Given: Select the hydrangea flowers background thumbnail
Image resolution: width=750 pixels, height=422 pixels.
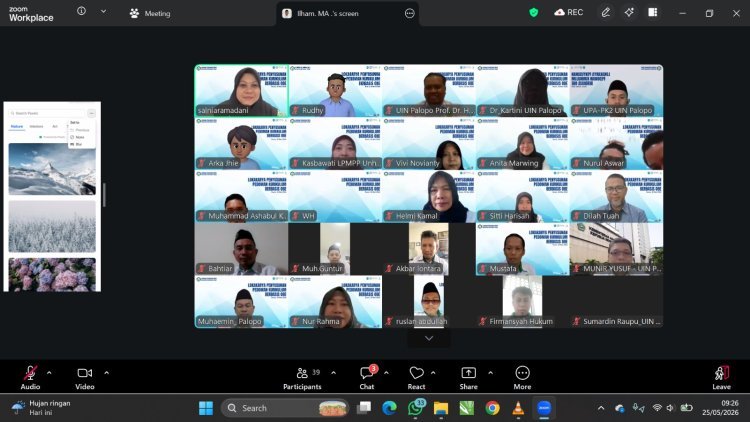Looking at the screenshot, I should (x=52, y=275).
